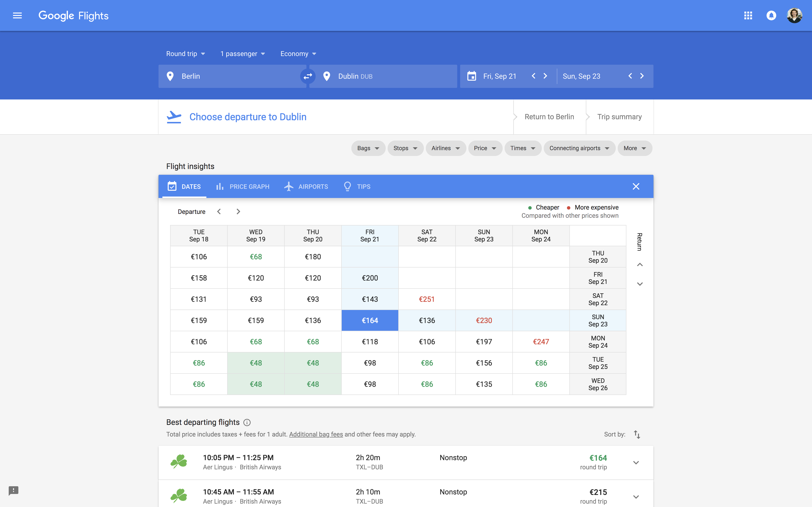Screen dimensions: 812x507
Task: Click Return to Berlin step
Action: tap(549, 116)
